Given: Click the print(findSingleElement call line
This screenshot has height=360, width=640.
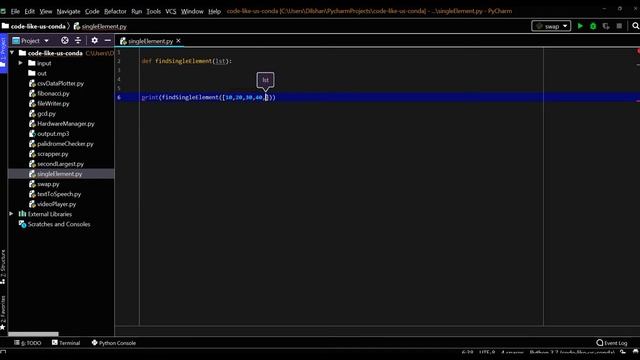Looking at the screenshot, I should [x=208, y=97].
